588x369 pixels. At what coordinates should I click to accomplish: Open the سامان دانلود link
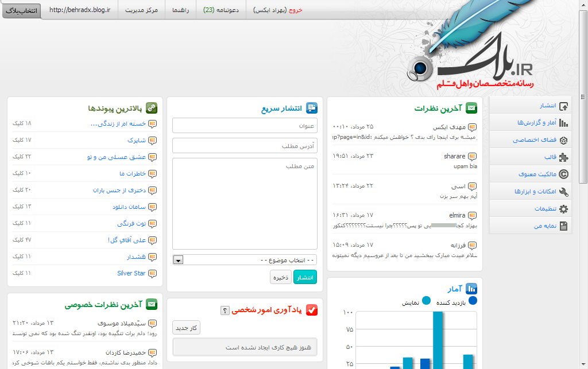[129, 207]
